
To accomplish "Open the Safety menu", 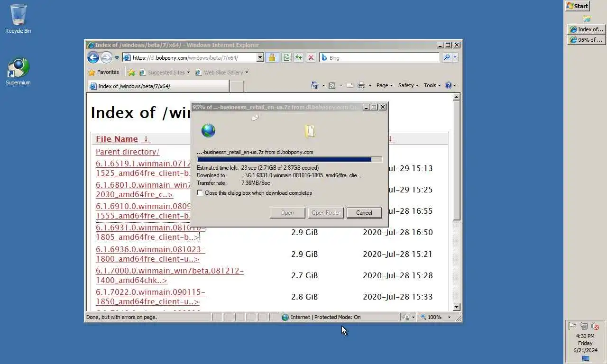I will coord(408,85).
